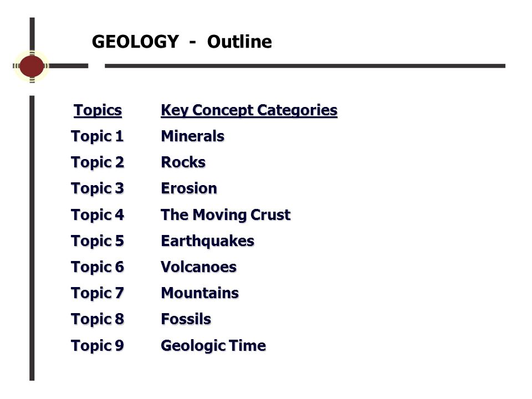Select the 'GEOLOGY - Outline' title
This screenshot has height=399, width=532.
pos(182,42)
